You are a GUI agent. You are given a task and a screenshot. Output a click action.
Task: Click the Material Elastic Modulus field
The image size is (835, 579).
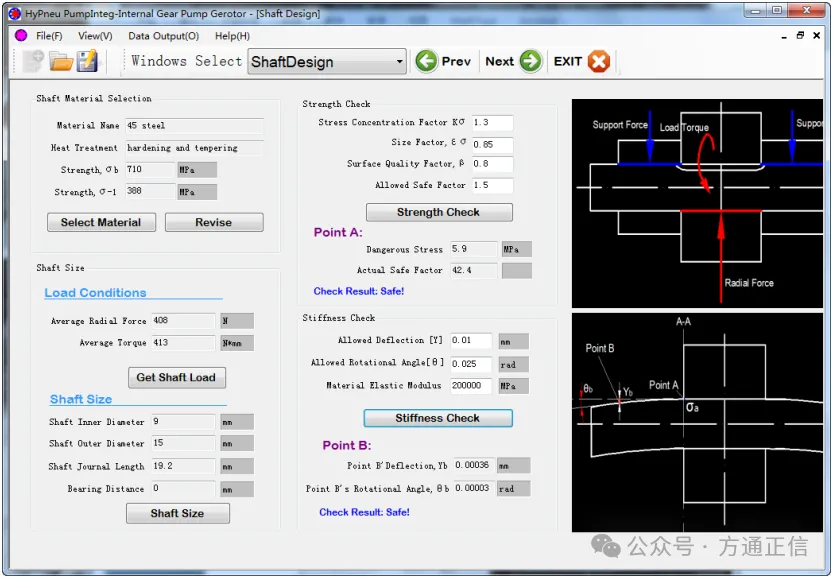pos(471,386)
